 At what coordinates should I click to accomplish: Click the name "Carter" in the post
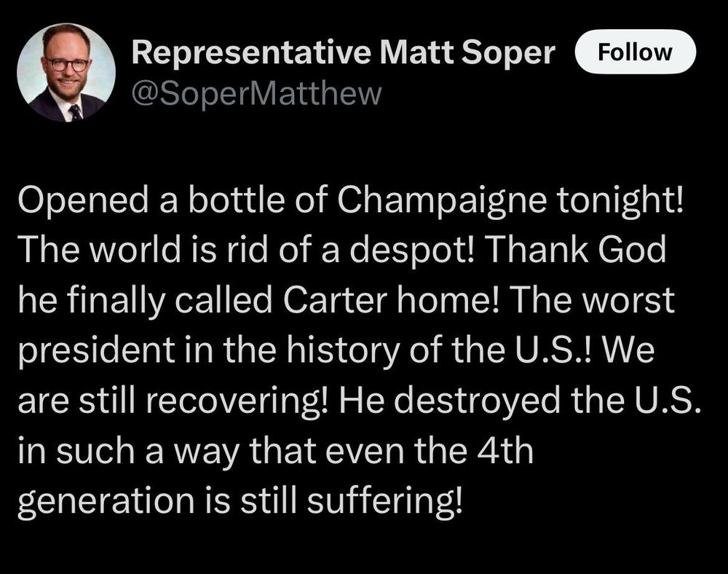point(335,300)
